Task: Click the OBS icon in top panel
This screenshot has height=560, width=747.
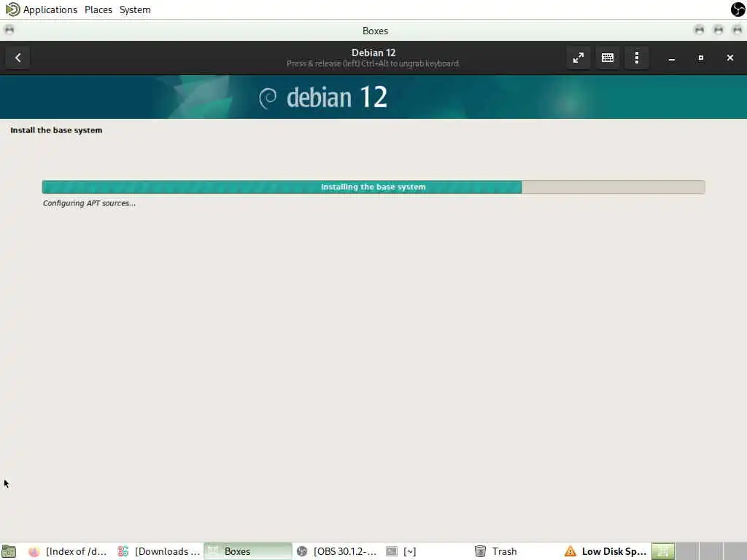Action: tap(738, 9)
